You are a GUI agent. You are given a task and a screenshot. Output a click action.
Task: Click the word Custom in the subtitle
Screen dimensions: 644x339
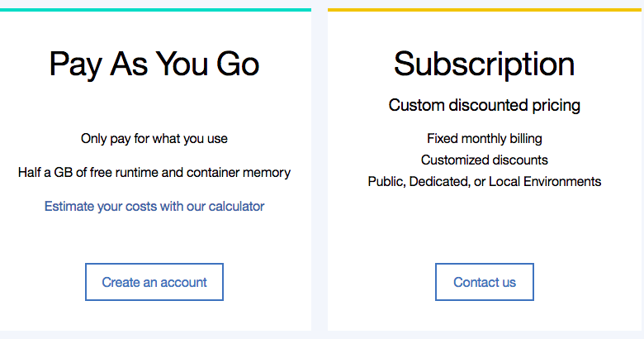coord(417,105)
